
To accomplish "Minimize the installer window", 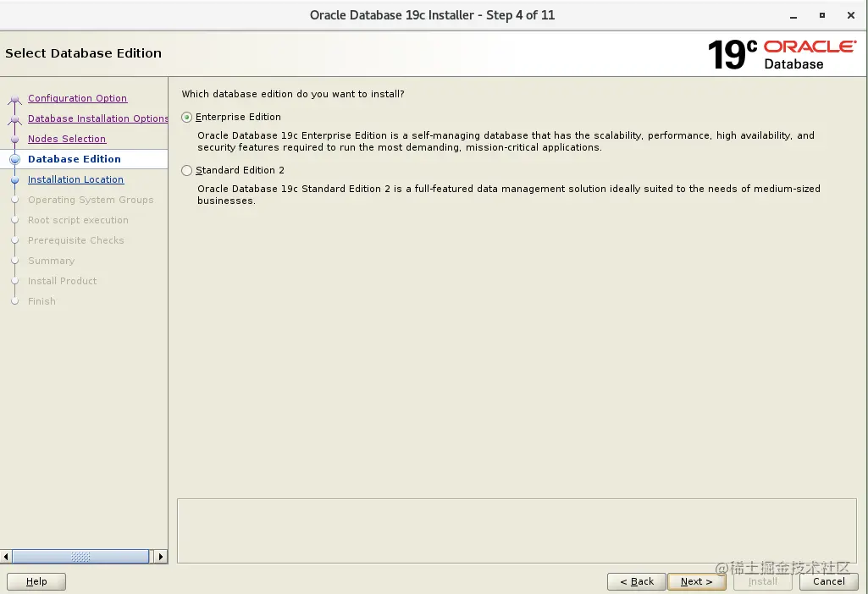I will pos(793,15).
